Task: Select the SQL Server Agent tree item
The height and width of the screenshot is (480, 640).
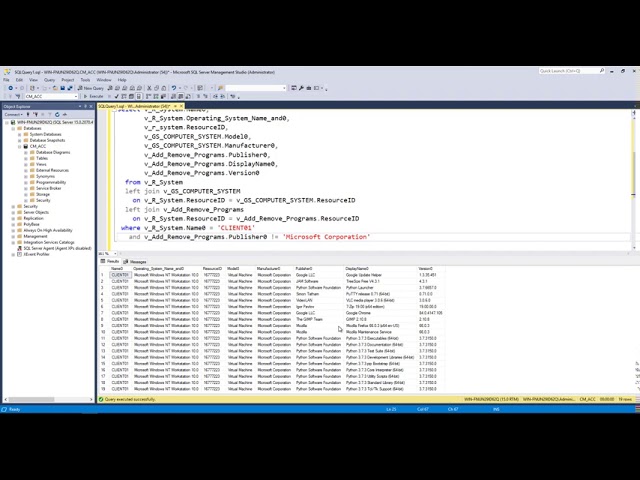Action: click(x=57, y=248)
